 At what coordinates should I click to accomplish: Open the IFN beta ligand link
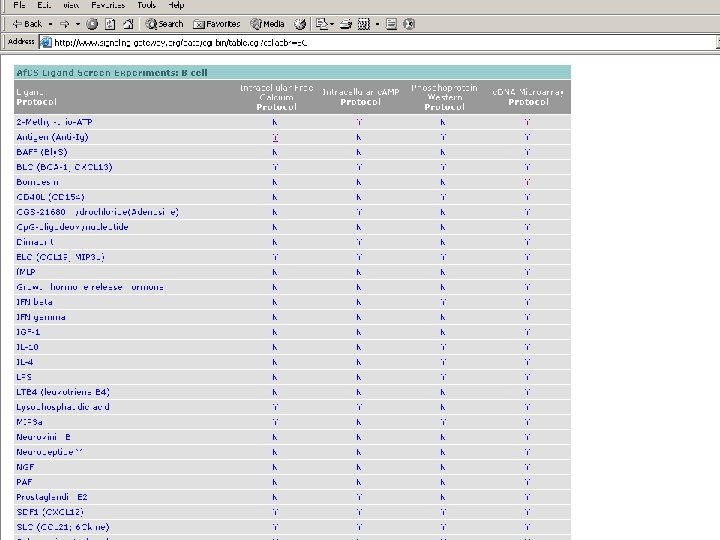pyautogui.click(x=34, y=302)
